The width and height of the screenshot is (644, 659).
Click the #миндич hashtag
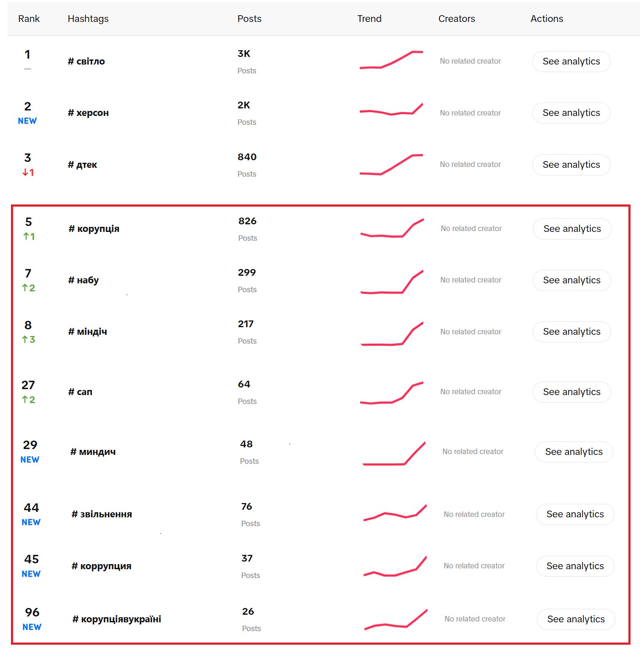[93, 452]
